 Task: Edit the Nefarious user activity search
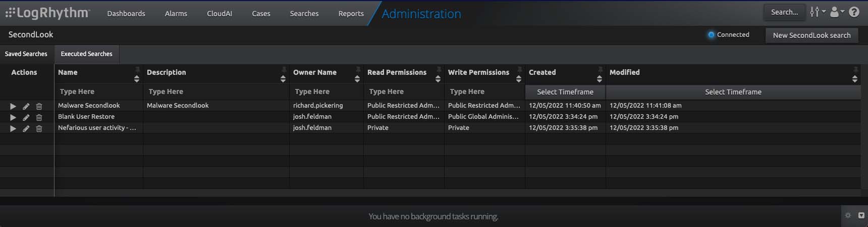tap(26, 128)
